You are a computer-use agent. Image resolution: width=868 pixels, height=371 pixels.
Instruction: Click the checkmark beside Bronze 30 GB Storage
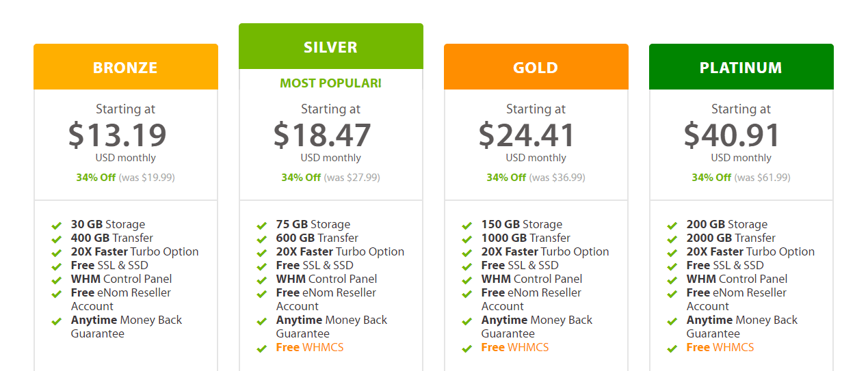57,225
